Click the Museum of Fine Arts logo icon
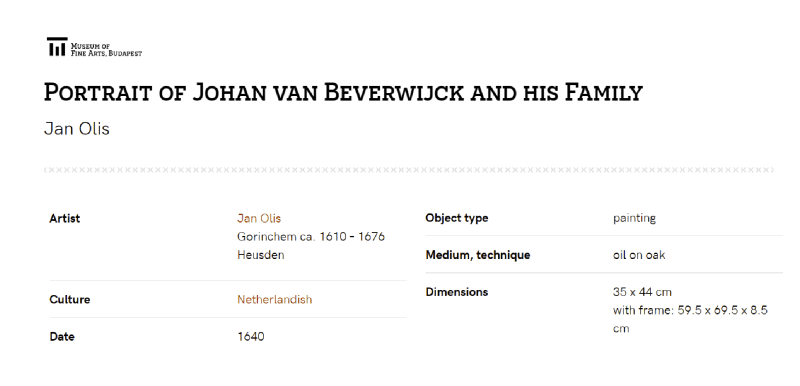The image size is (800, 386). (57, 46)
